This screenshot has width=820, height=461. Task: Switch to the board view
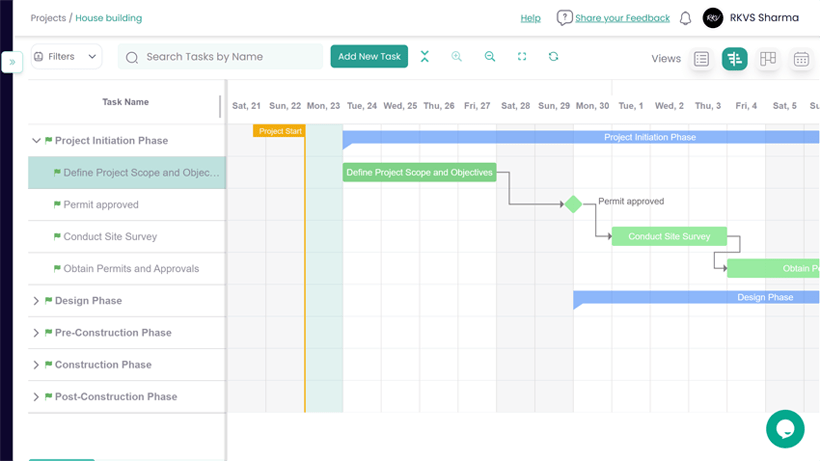pyautogui.click(x=768, y=59)
